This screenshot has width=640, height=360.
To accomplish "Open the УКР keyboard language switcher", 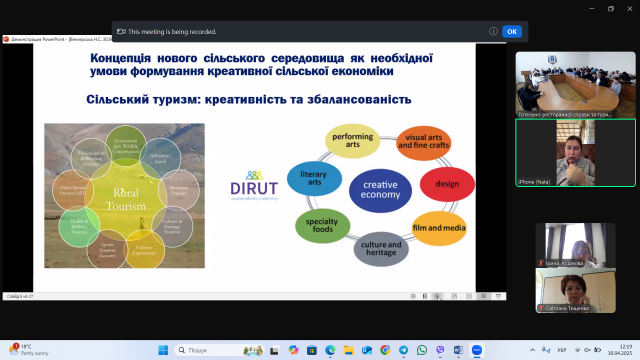I will click(x=562, y=350).
